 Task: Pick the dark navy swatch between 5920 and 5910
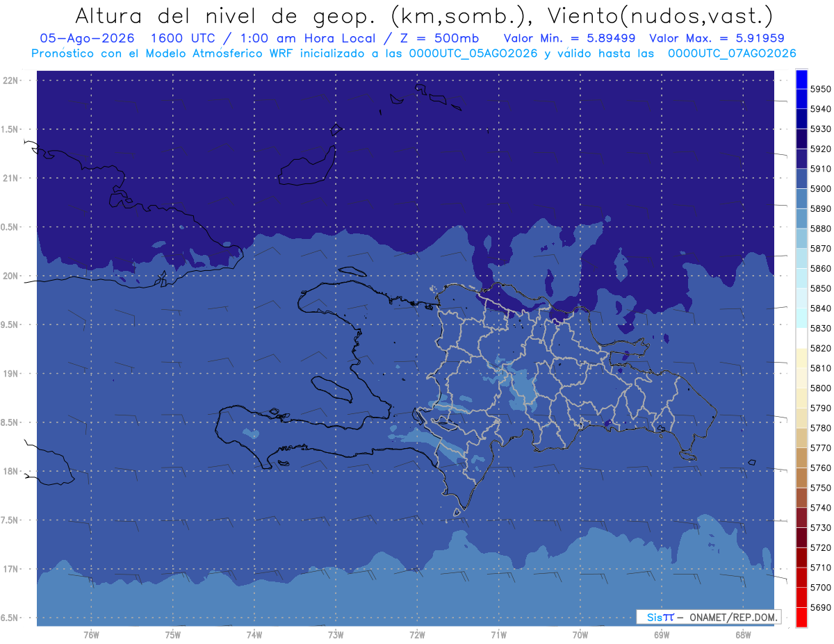click(801, 159)
